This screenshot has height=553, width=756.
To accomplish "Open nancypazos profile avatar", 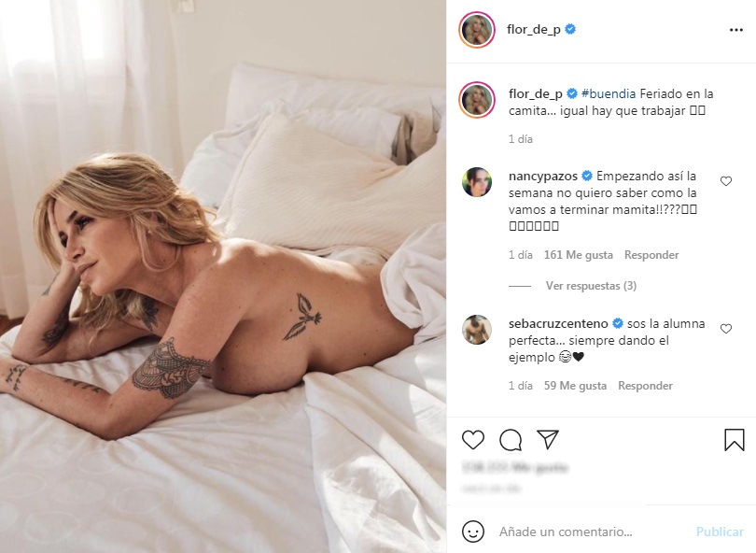I will point(477,182).
